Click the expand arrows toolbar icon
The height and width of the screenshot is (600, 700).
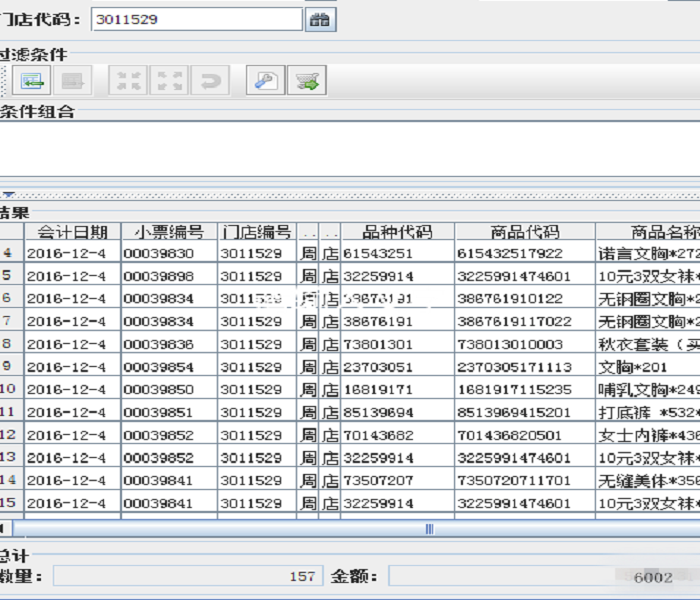coord(169,81)
